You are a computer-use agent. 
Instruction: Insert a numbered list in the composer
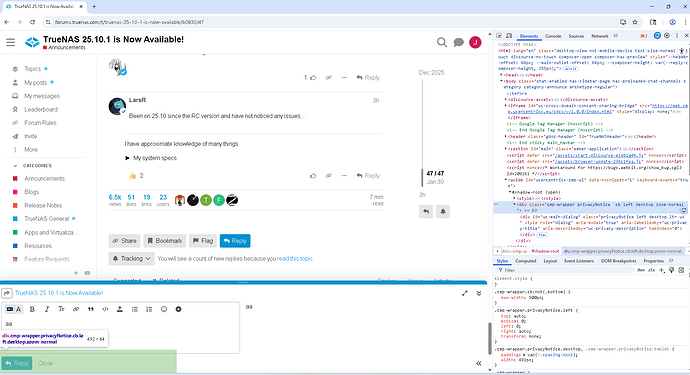tap(149, 309)
